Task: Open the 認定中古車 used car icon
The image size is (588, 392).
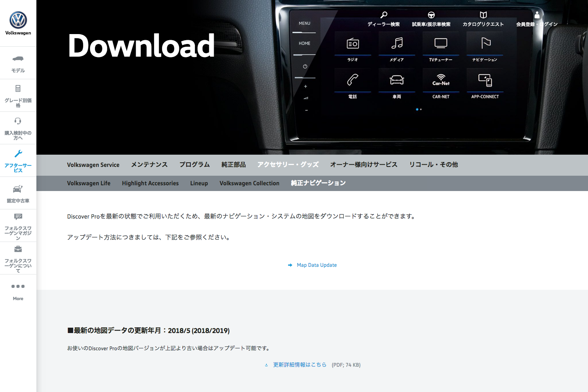Action: (x=18, y=189)
